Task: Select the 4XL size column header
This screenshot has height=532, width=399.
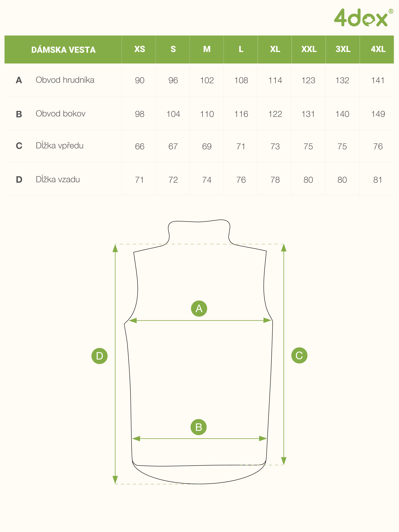Action: pos(378,49)
